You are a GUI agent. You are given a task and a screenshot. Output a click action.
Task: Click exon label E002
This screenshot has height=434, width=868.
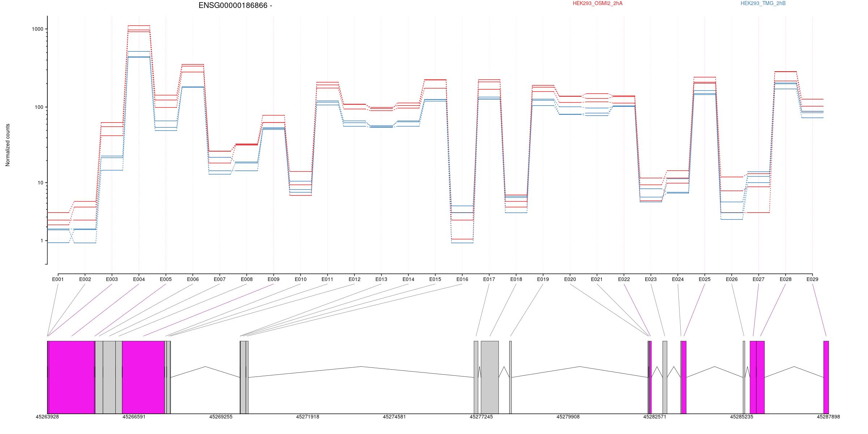pos(85,279)
